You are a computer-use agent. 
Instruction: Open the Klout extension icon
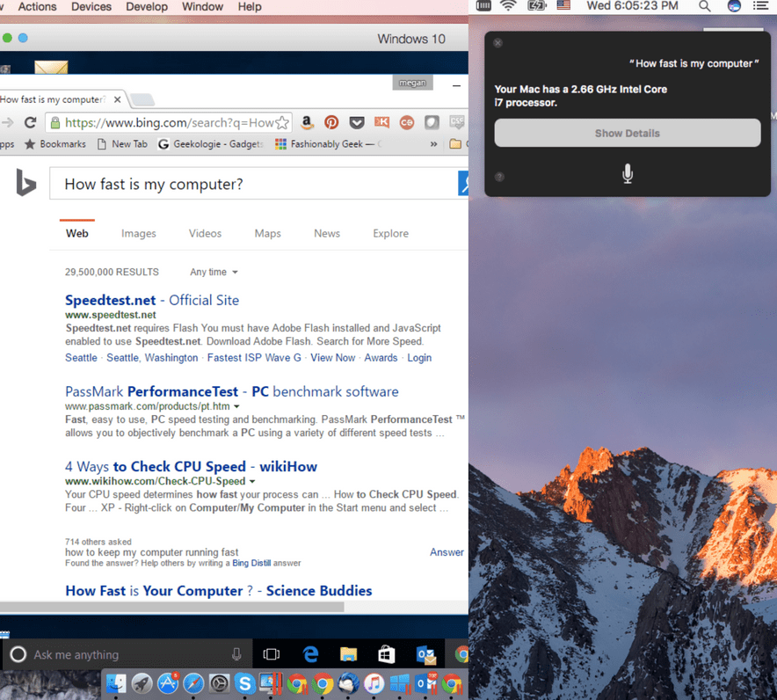(x=381, y=122)
